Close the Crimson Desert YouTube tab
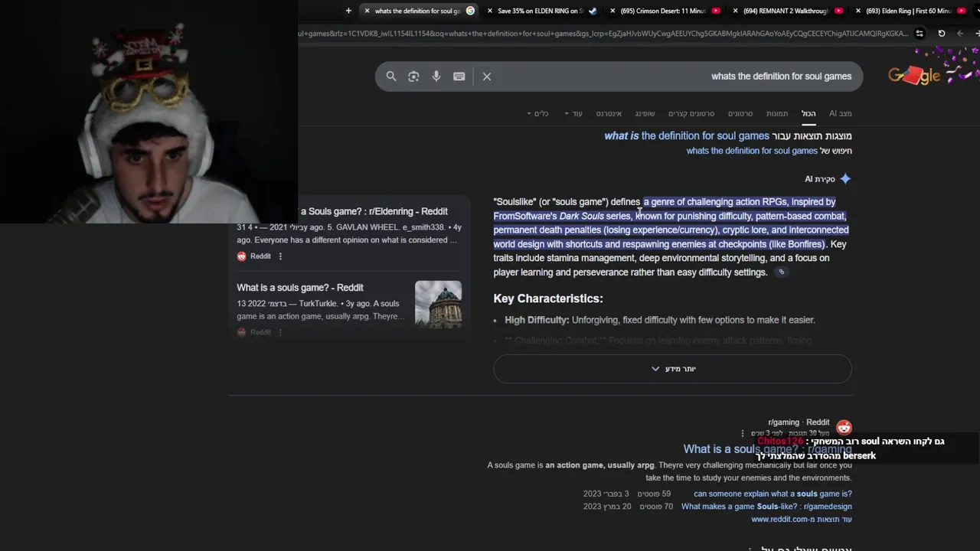 [612, 11]
